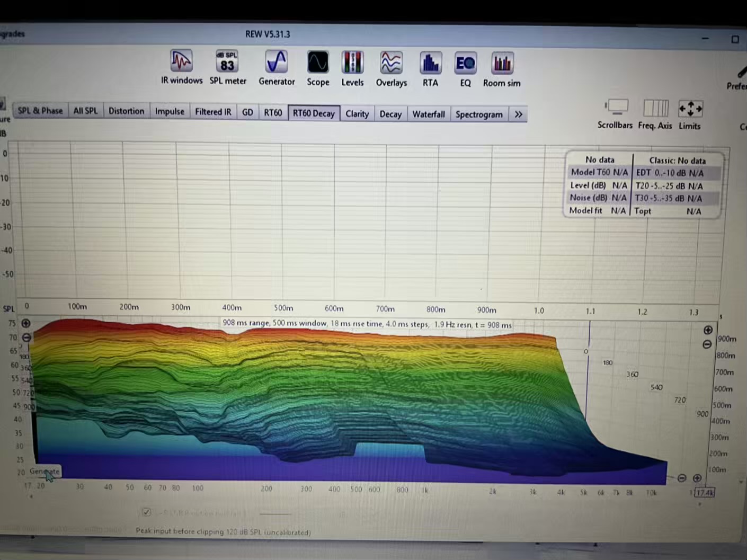The image size is (747, 560).
Task: Click the Generate button
Action: coord(45,471)
